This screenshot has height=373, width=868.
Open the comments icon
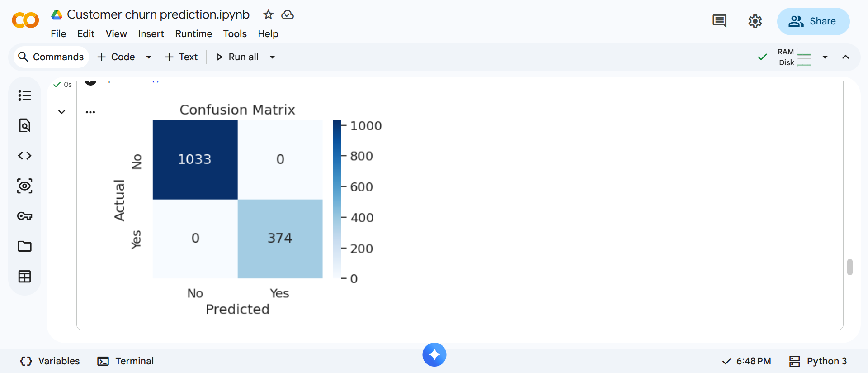point(719,21)
